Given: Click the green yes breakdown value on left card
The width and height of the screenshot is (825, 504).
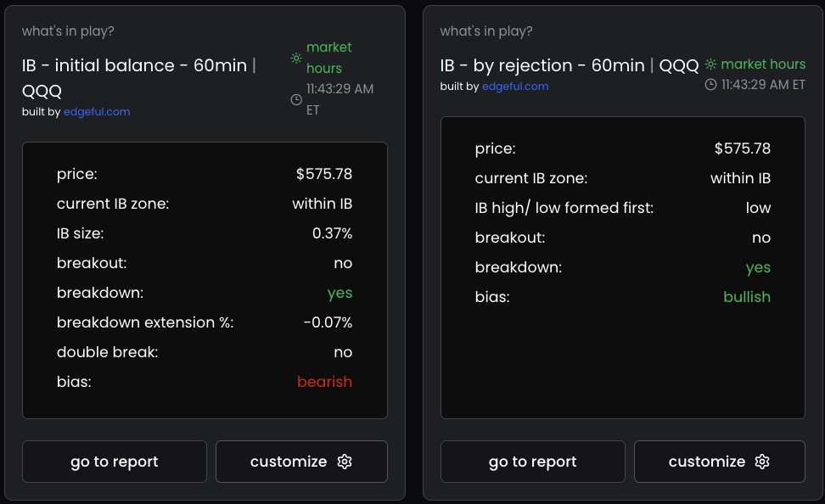Looking at the screenshot, I should 340,293.
